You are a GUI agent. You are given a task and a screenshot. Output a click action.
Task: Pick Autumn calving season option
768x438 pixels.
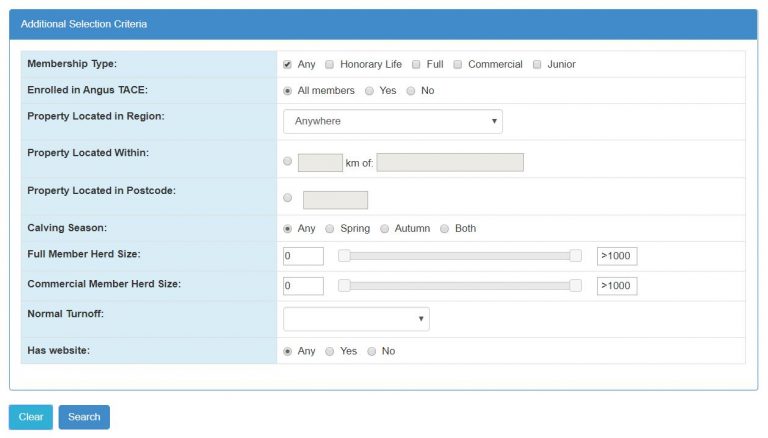coord(384,228)
